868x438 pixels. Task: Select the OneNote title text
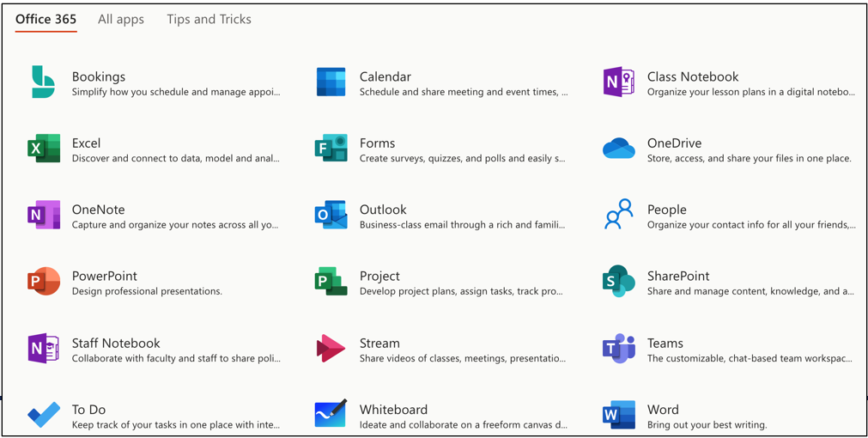pyautogui.click(x=99, y=210)
